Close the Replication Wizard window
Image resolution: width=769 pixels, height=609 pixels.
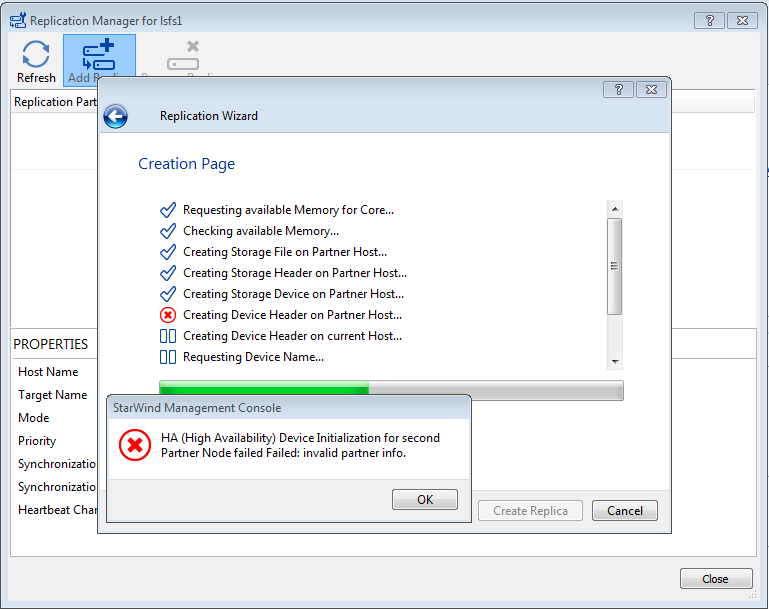tap(651, 90)
